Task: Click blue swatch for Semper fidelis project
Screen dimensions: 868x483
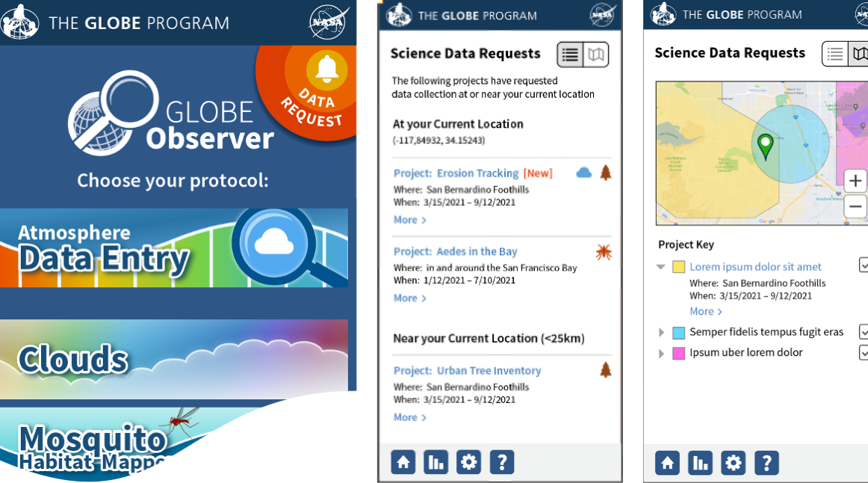Action: [679, 333]
